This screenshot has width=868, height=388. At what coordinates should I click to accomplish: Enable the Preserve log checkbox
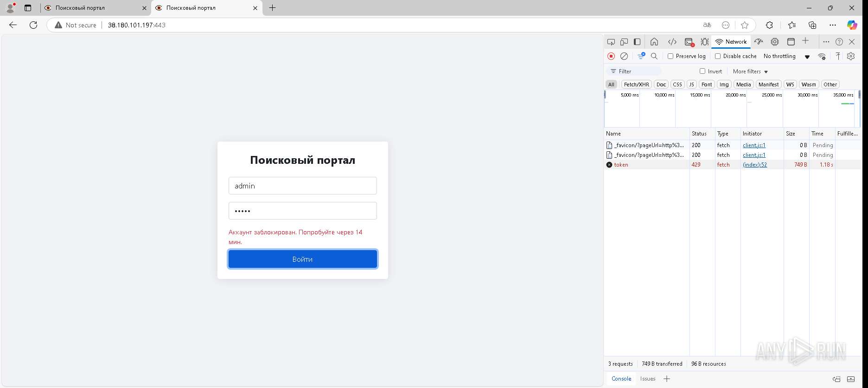point(670,56)
